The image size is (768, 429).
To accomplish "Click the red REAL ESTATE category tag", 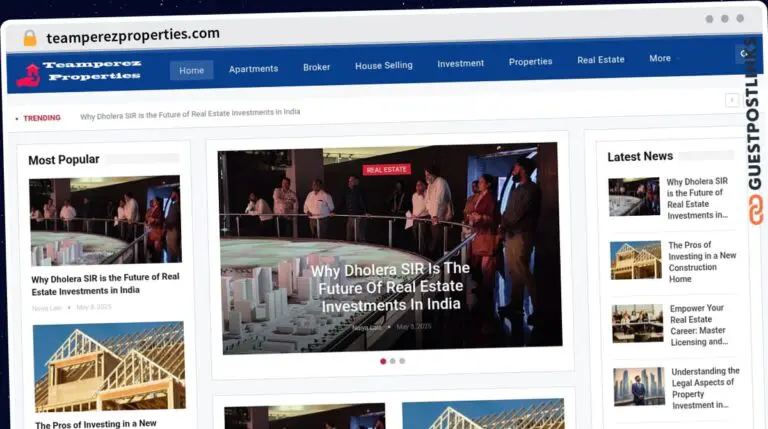I will coord(386,169).
